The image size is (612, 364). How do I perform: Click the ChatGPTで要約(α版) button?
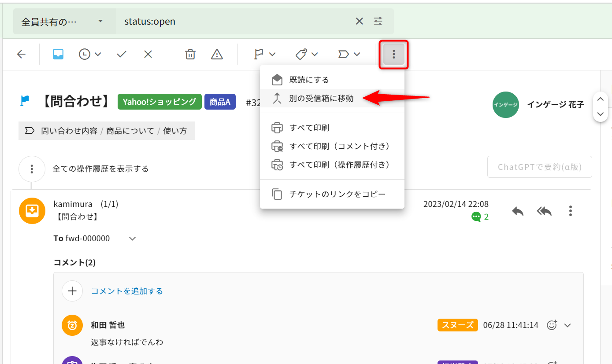[539, 167]
